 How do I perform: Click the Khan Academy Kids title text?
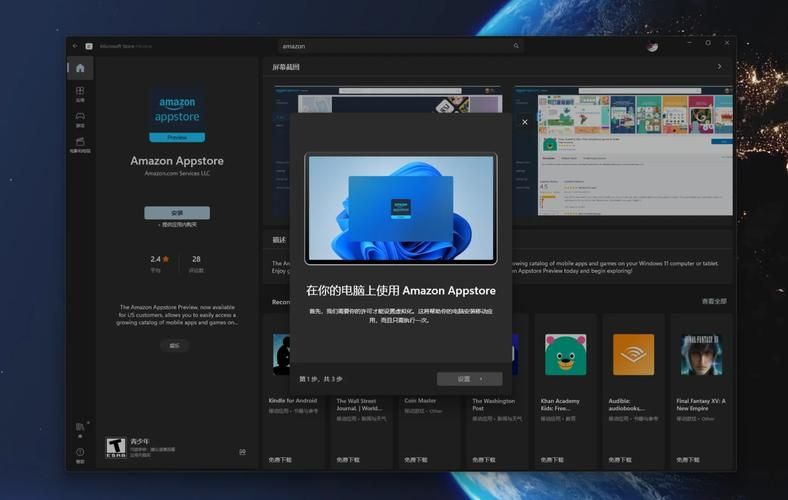click(560, 405)
